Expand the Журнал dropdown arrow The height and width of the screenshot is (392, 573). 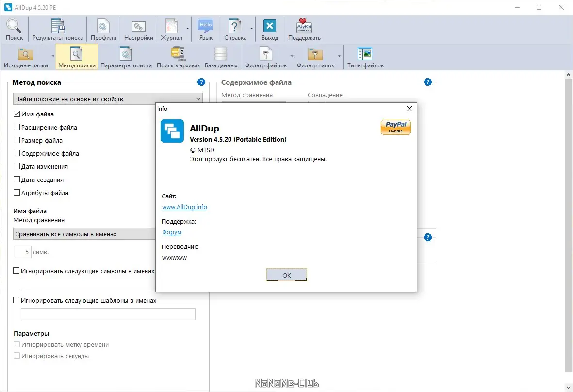(187, 29)
